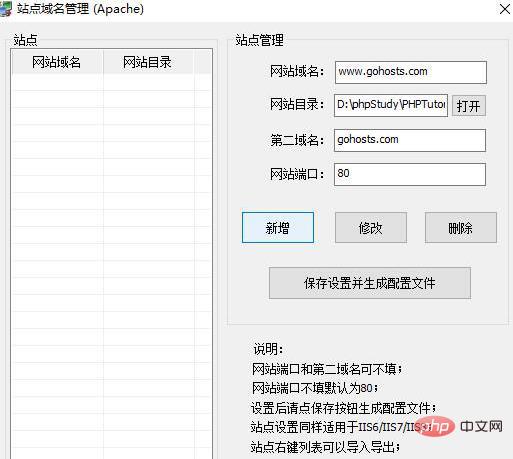Click the 网站端口: label
Viewport: 513px width, 459px height.
297,174
